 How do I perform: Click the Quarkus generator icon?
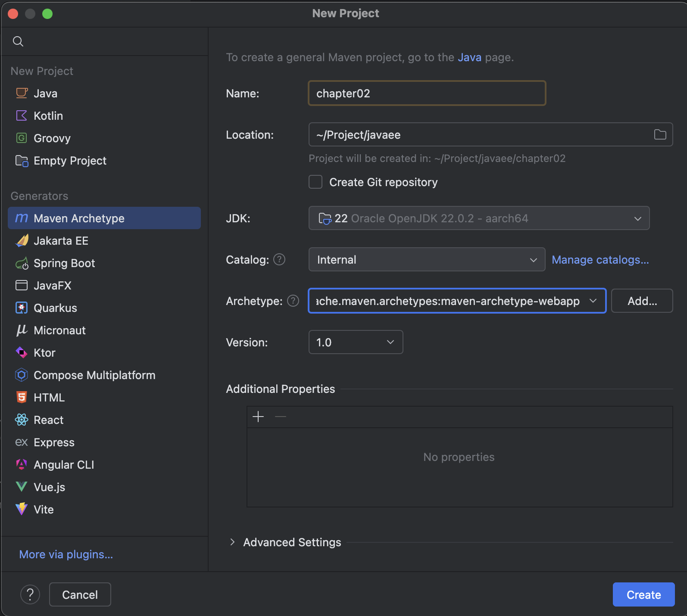point(22,308)
